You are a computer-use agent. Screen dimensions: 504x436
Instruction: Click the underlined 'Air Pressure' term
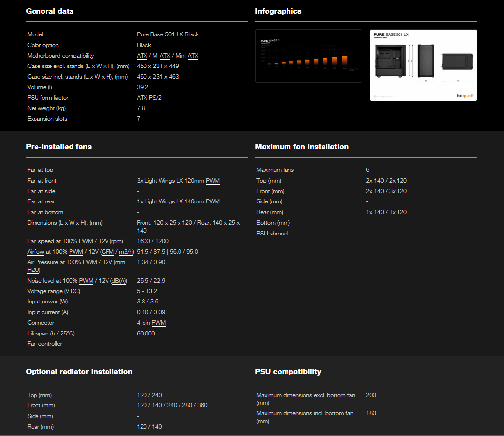[42, 262]
